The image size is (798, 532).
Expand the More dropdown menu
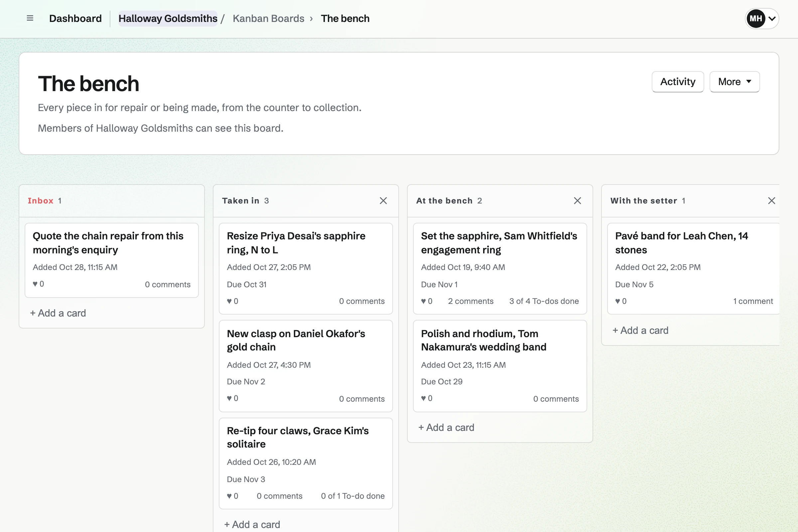[734, 82]
